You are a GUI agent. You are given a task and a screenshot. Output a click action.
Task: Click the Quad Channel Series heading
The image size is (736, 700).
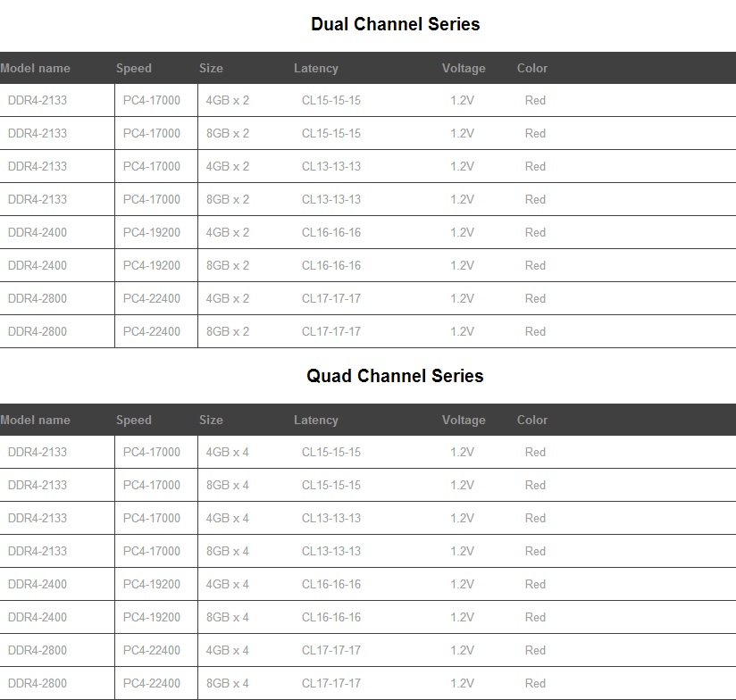(x=395, y=376)
